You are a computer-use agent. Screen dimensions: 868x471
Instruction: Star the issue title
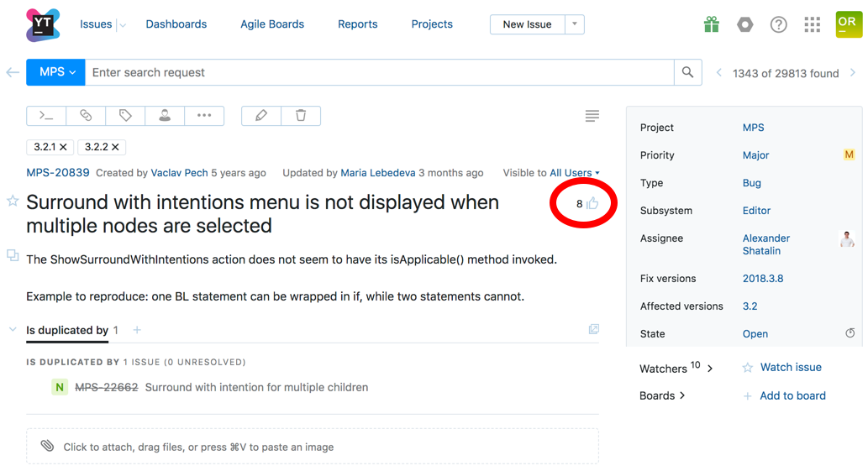[13, 201]
